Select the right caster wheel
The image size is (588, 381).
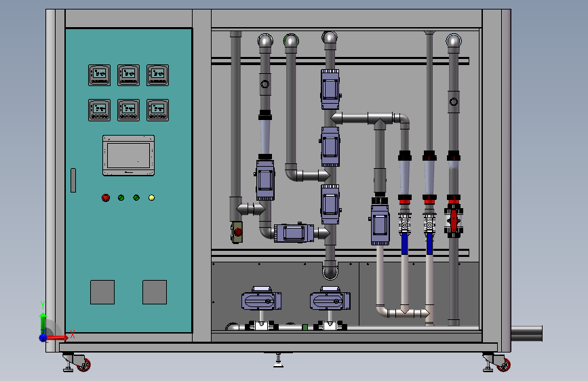pos(504,365)
